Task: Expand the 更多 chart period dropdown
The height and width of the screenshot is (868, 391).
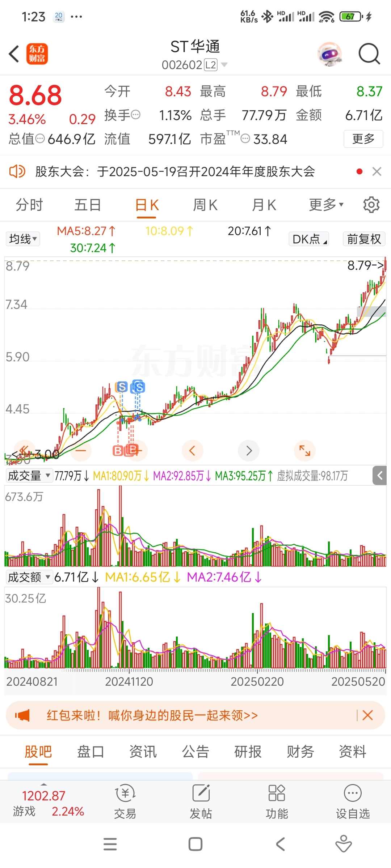Action: tap(326, 205)
